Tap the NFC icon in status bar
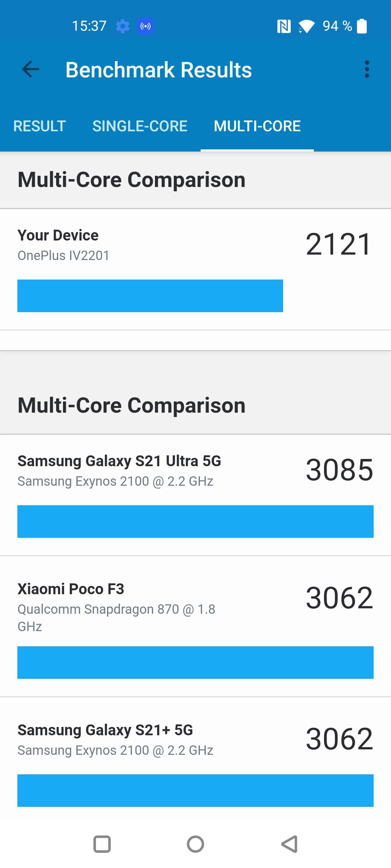 pyautogui.click(x=284, y=26)
